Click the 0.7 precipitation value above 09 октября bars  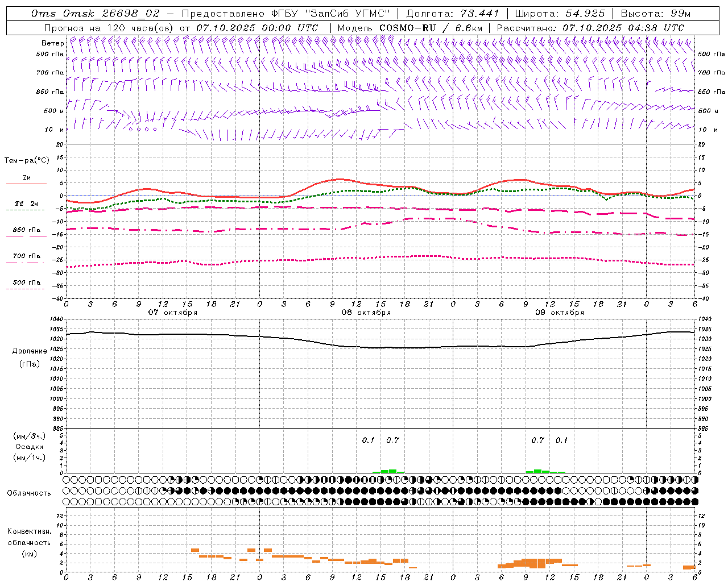tap(537, 440)
